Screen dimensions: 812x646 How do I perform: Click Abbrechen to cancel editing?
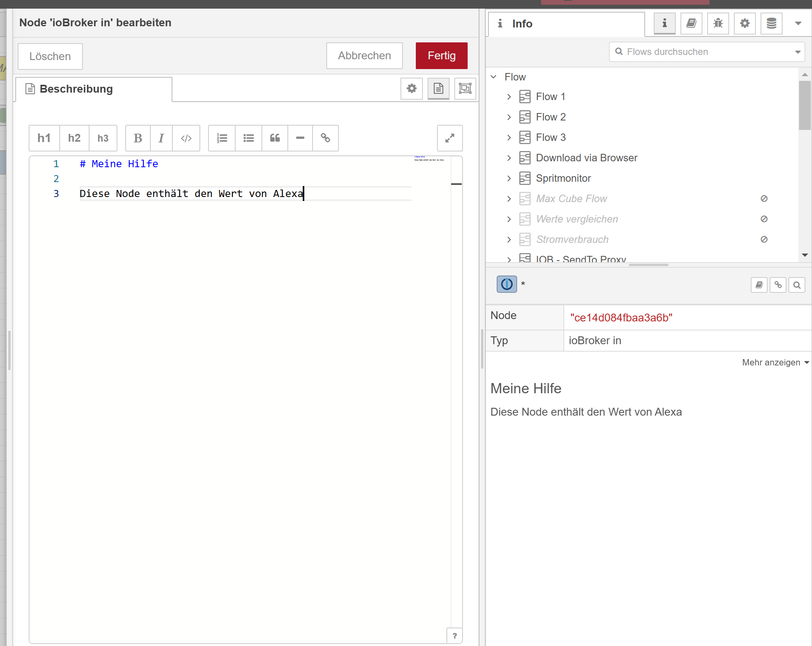364,56
